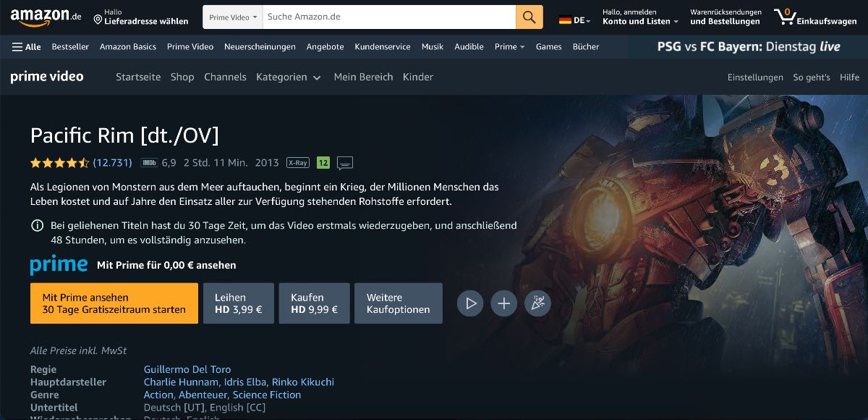Open Games in navigation bar

coord(548,46)
